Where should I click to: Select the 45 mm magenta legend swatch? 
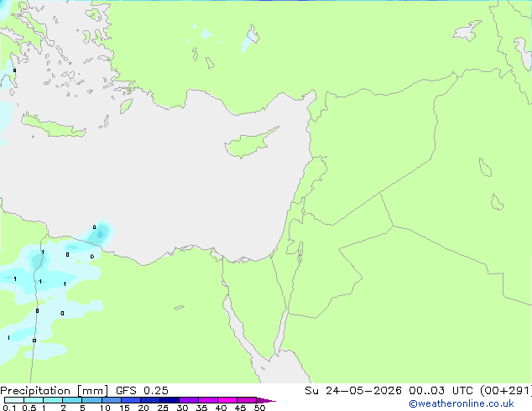[x=247, y=400]
